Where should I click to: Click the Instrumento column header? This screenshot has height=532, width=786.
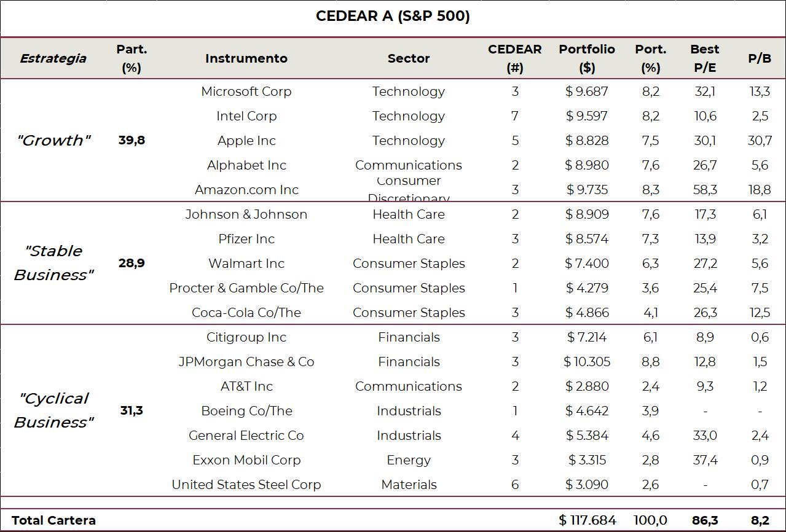pos(246,58)
